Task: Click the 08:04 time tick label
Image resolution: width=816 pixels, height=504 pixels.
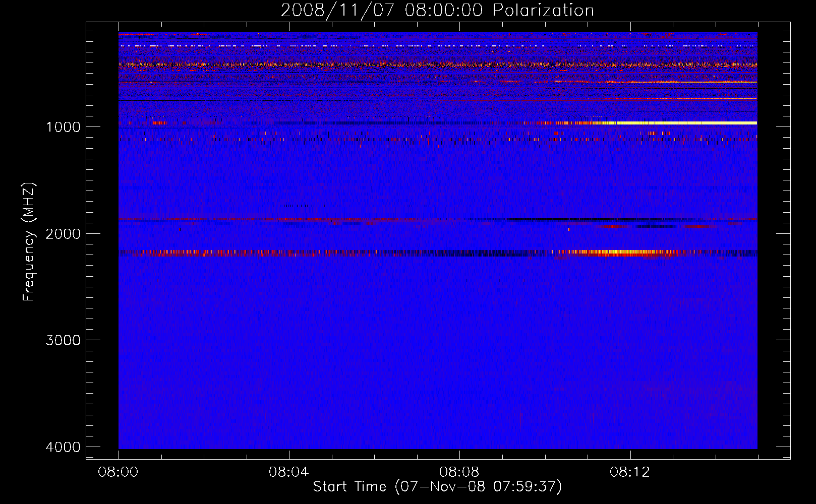Action: [x=289, y=472]
